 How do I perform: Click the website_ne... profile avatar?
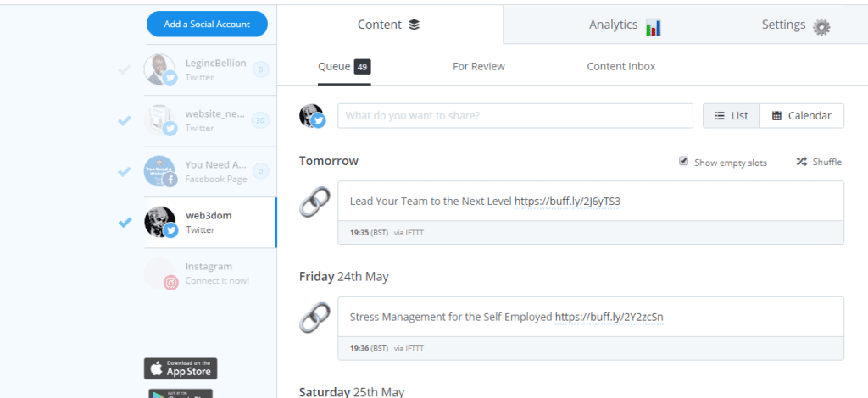click(x=160, y=120)
